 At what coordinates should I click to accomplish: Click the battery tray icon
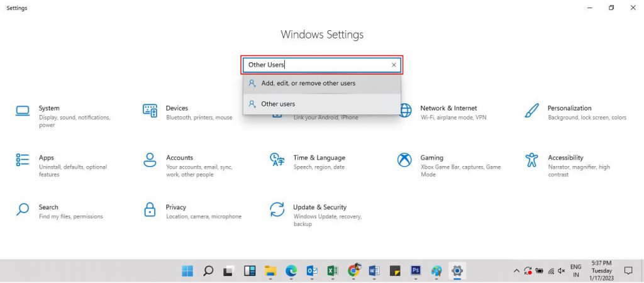coord(539,270)
